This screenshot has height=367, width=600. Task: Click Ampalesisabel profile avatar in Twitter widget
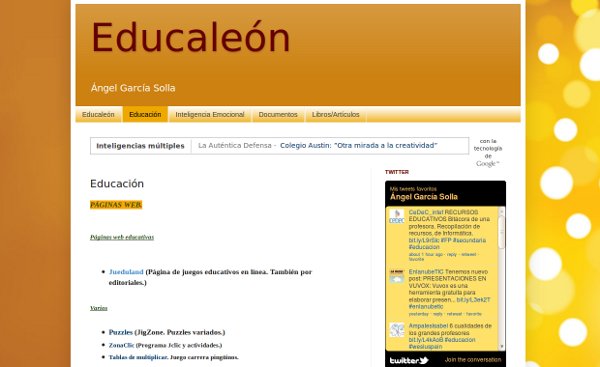coord(397,330)
